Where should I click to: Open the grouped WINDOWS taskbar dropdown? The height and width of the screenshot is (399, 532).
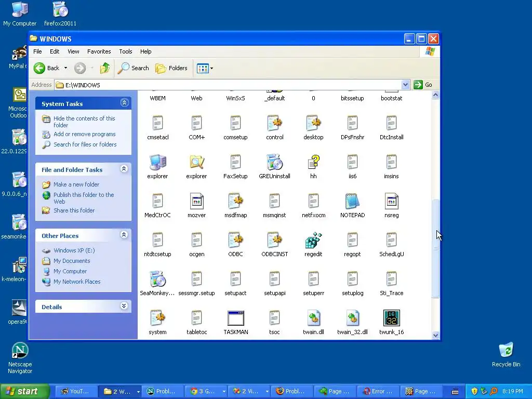coord(138,392)
